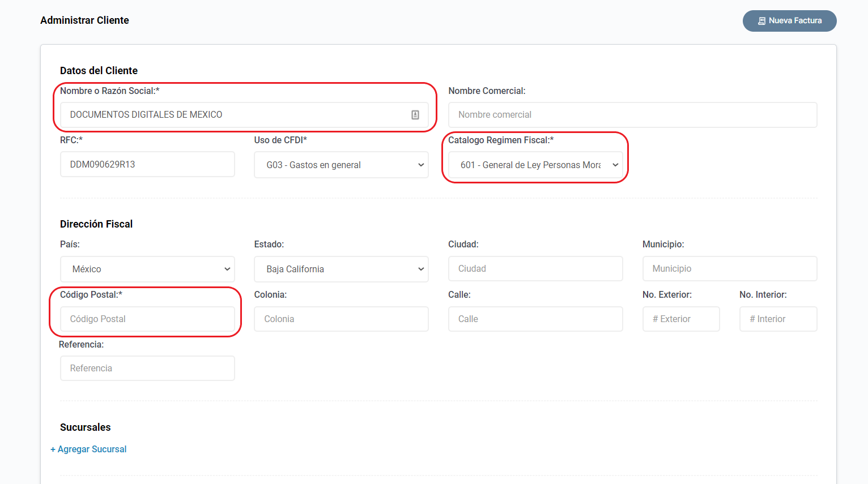Viewport: 868px width, 484px height.
Task: Click the Agregar Sucursal link
Action: [88, 449]
